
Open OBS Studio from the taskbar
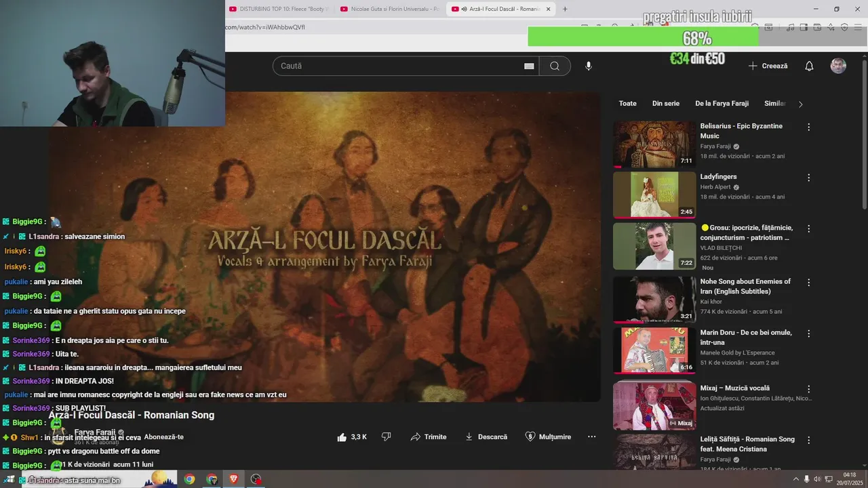point(256,479)
